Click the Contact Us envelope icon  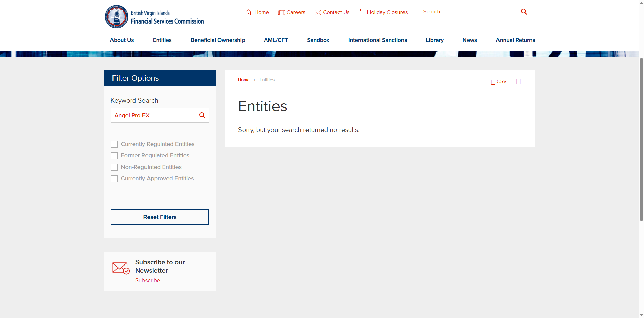point(318,12)
